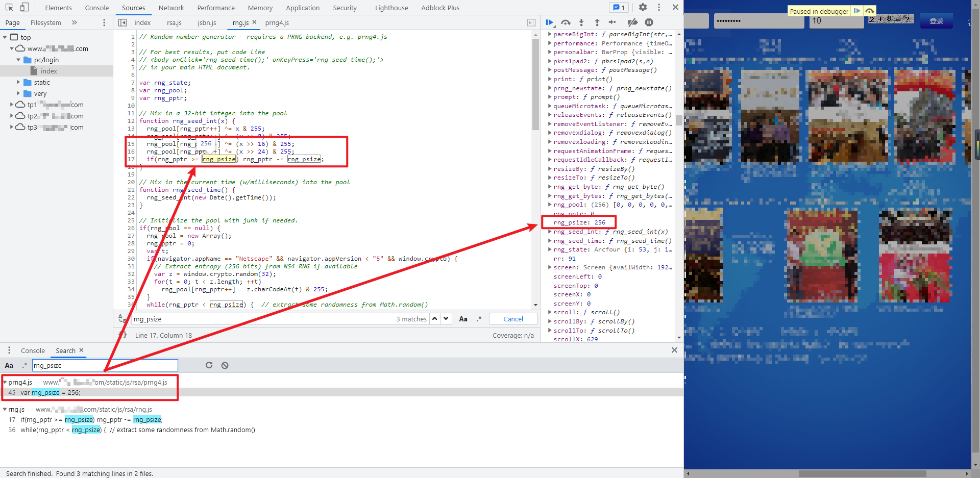
Task: Open the Adblock Plus panel
Action: (440, 8)
